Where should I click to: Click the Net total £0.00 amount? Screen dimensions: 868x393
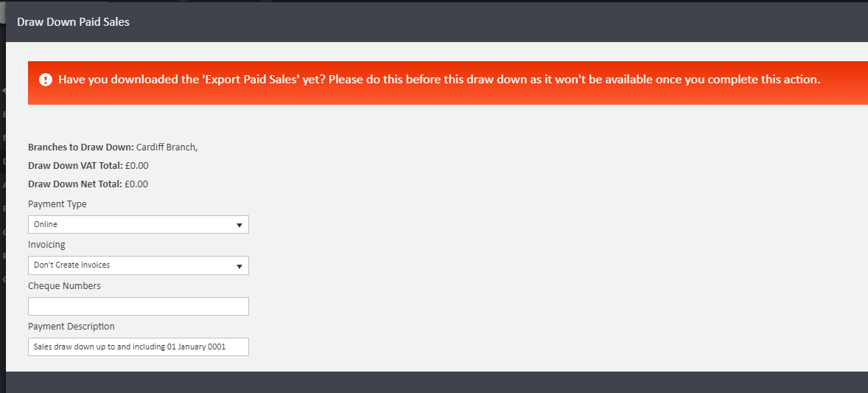pos(137,184)
